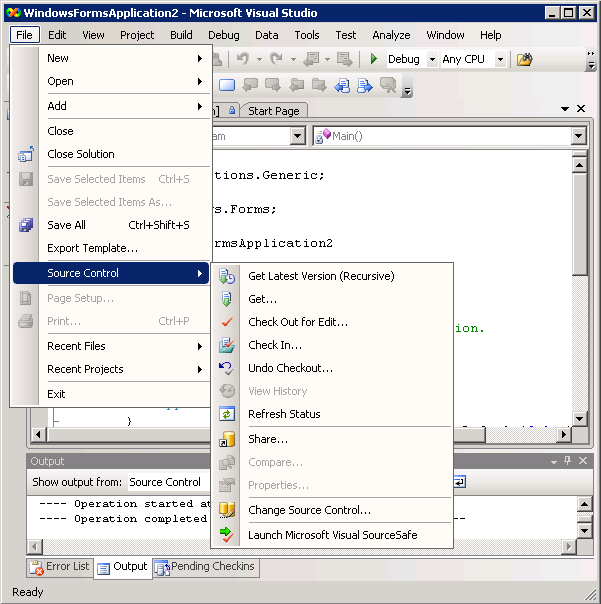Expand the Recent Projects submenu
601x604 pixels.
click(200, 369)
